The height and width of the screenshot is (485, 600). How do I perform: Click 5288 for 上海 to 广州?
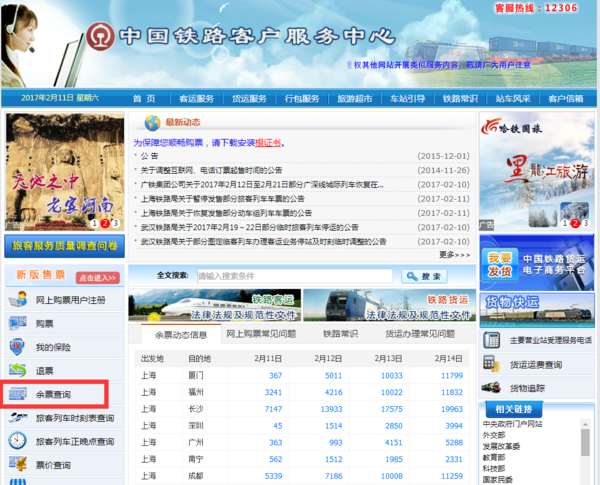454,443
